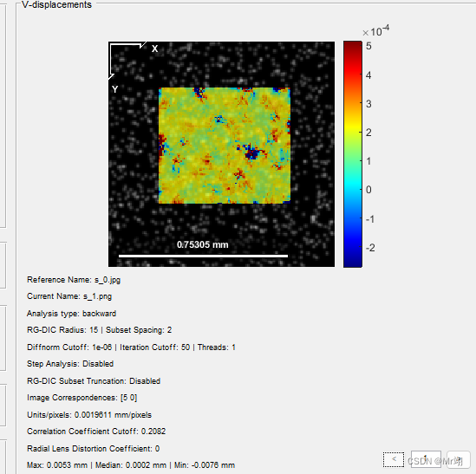476x474 pixels.
Task: Go to the previous image with the < button
Action: tap(394, 459)
